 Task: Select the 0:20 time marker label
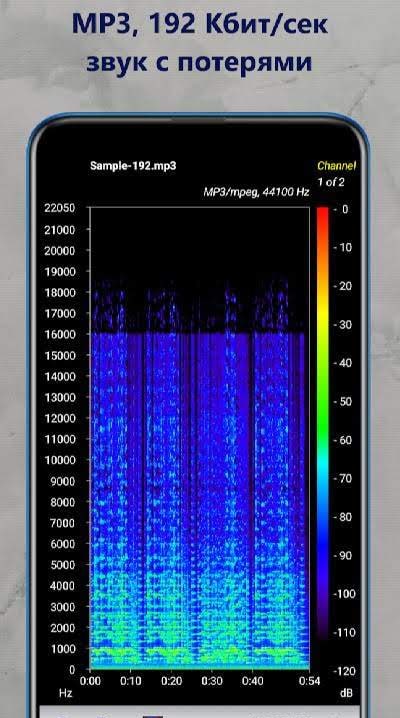172,681
